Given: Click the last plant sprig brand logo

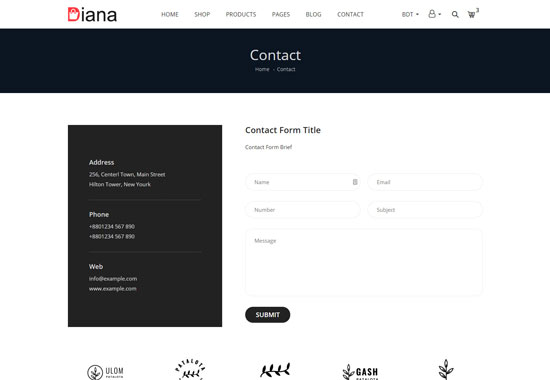Looking at the screenshot, I should point(446,369).
